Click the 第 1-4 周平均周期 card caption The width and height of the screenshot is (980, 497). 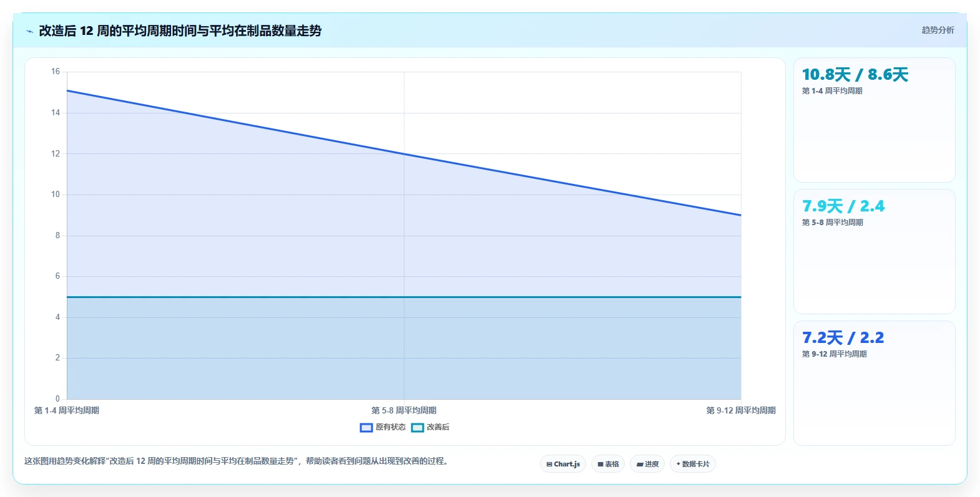tap(832, 91)
